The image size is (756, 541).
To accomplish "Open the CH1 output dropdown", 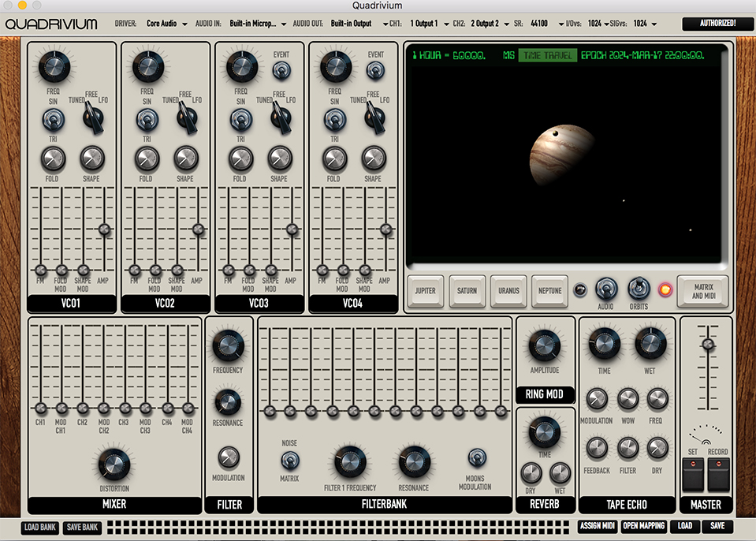I will pyautogui.click(x=429, y=24).
